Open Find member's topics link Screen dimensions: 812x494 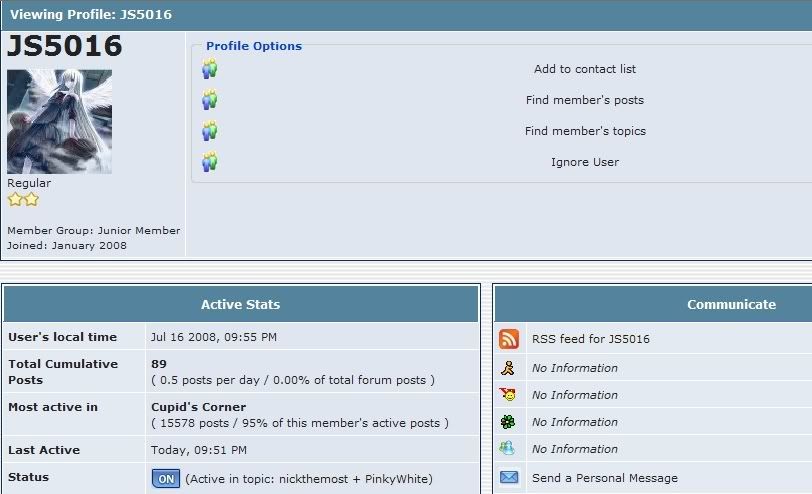(584, 131)
